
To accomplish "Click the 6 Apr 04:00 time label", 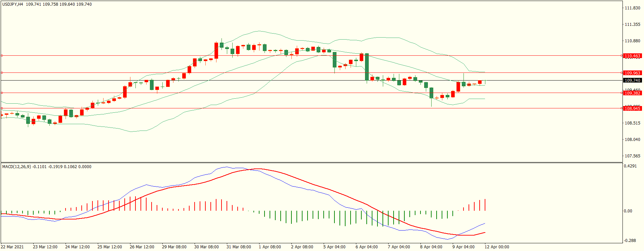I will [x=366, y=247].
